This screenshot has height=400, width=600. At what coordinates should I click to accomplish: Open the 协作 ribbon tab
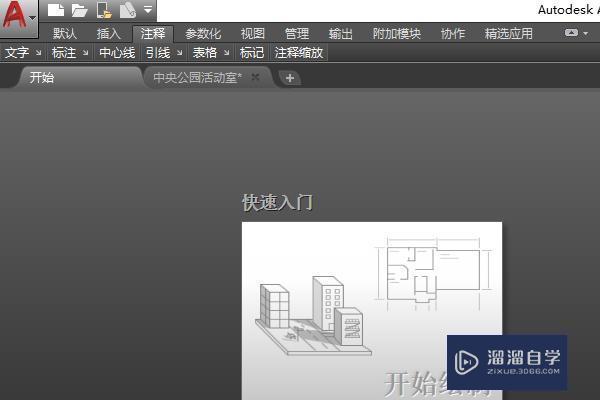pyautogui.click(x=453, y=34)
